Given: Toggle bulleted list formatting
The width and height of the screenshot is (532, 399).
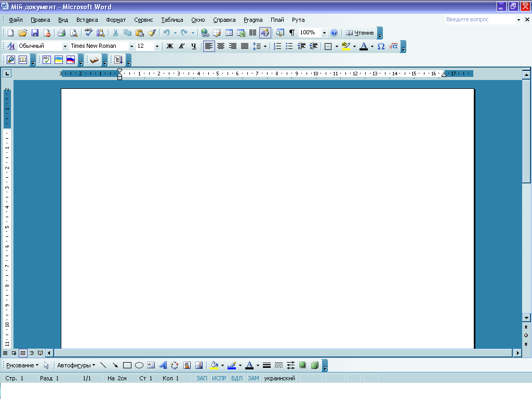Looking at the screenshot, I should pos(289,46).
